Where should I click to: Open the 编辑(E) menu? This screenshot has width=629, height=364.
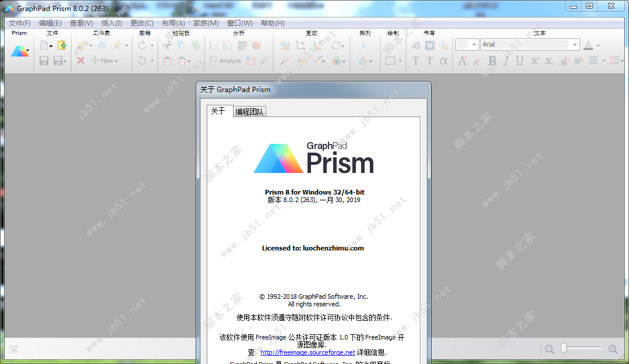coord(50,23)
